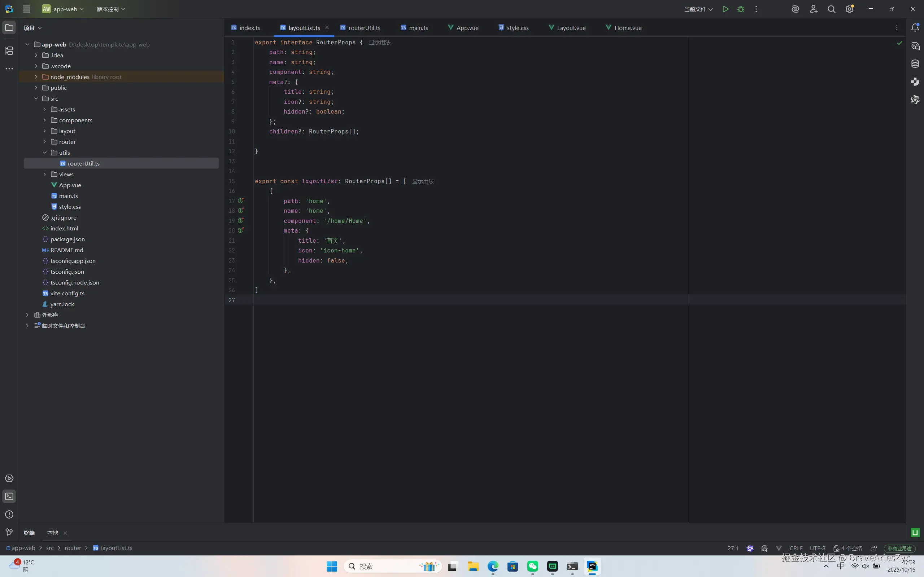
Task: Toggle file read-only lock icon
Action: tap(873, 549)
